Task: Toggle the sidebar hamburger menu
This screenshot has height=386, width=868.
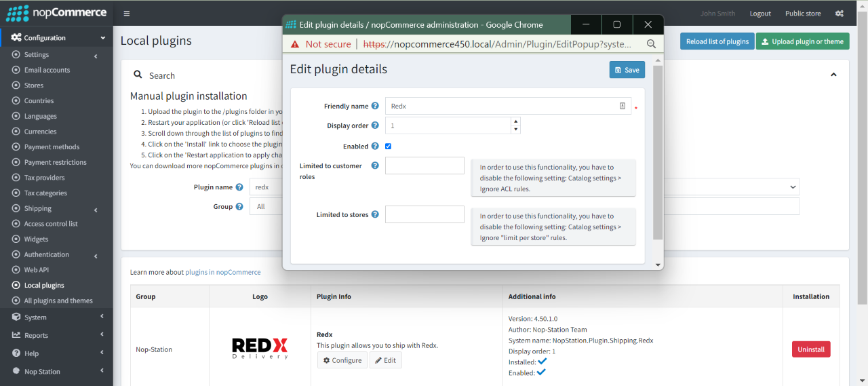Action: pyautogui.click(x=127, y=14)
